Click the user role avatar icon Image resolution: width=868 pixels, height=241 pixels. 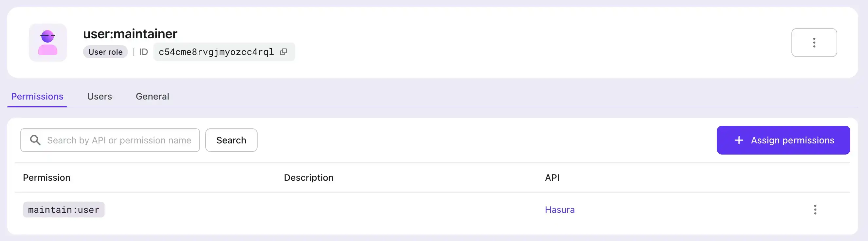coord(47,43)
